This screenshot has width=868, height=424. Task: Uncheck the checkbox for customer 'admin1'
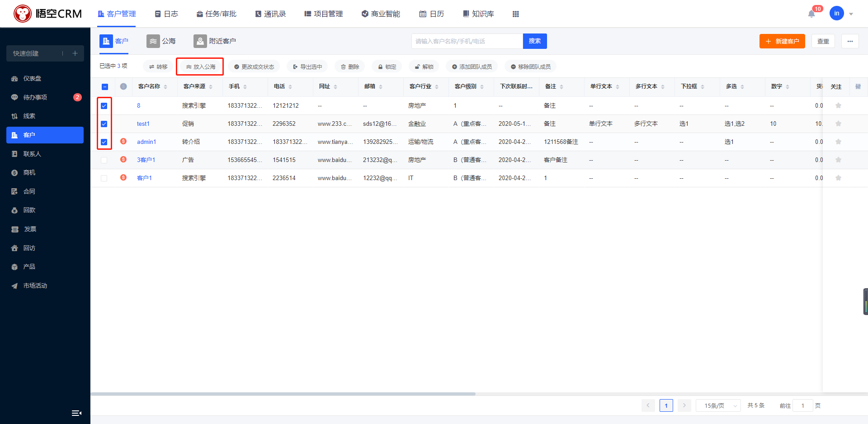pos(104,142)
